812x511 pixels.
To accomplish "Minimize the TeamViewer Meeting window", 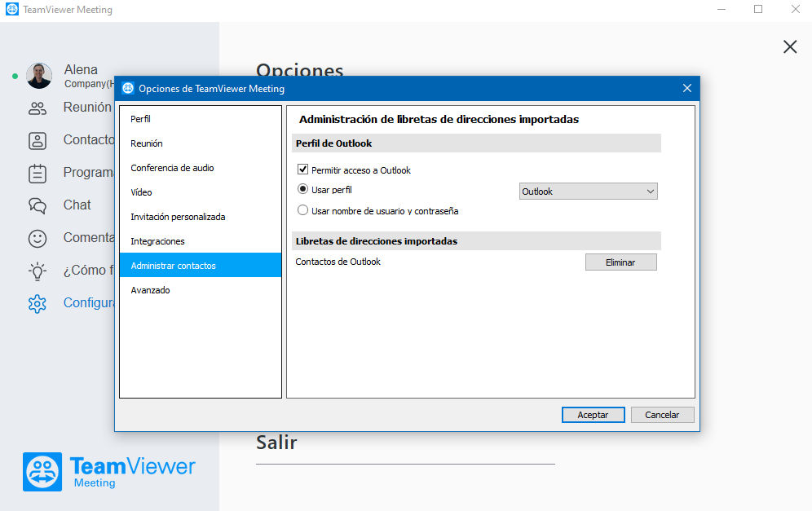I will pyautogui.click(x=722, y=9).
